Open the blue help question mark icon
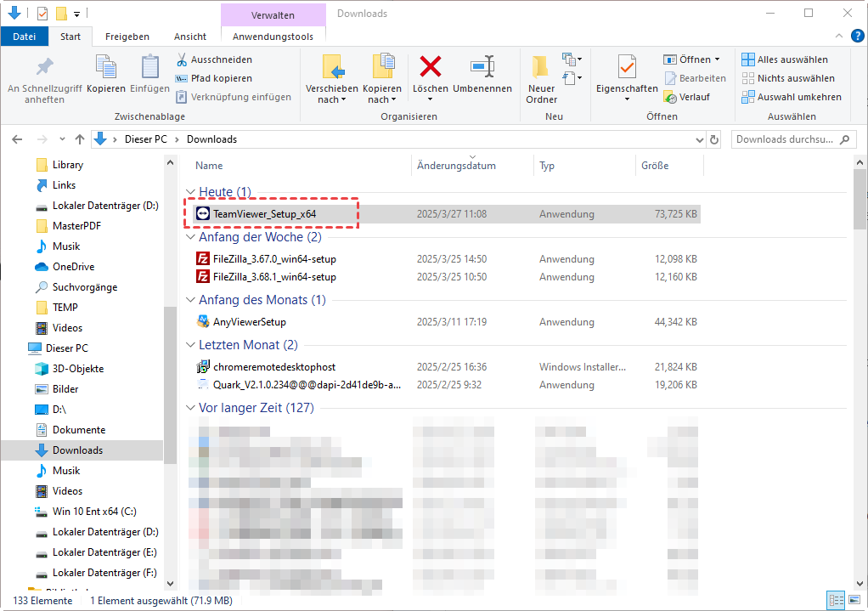This screenshot has width=868, height=611. pyautogui.click(x=857, y=36)
